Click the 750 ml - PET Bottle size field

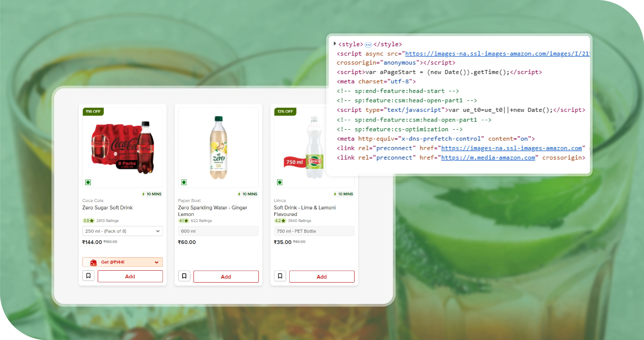(x=314, y=231)
